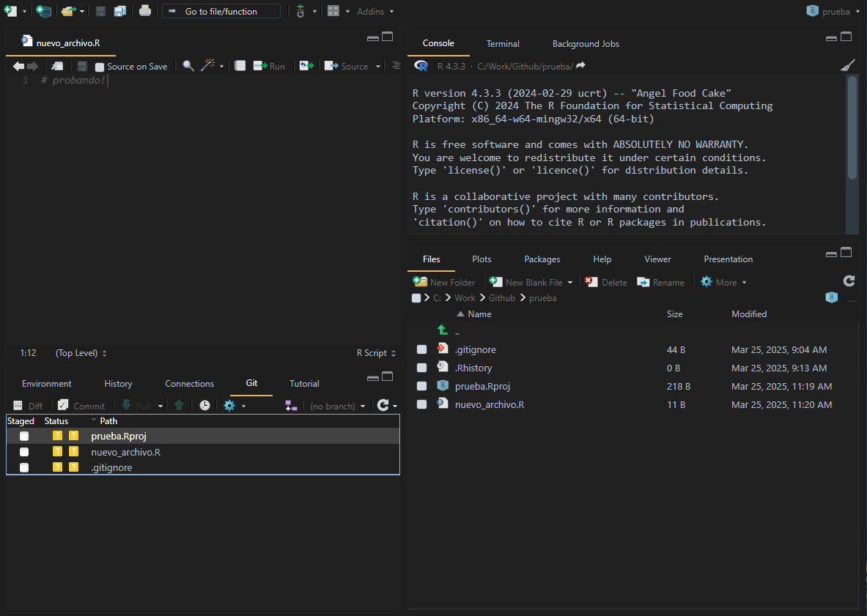This screenshot has height=616, width=867.
Task: View current working directory arrow icon
Action: tap(580, 66)
